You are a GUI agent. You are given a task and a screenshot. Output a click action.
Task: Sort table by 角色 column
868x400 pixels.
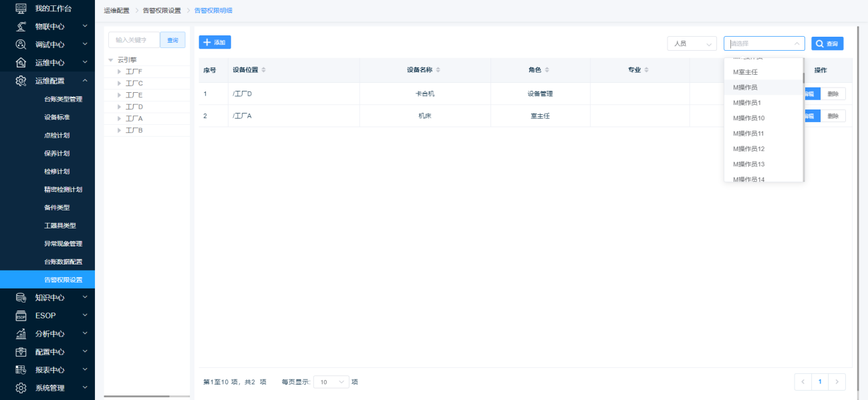547,70
